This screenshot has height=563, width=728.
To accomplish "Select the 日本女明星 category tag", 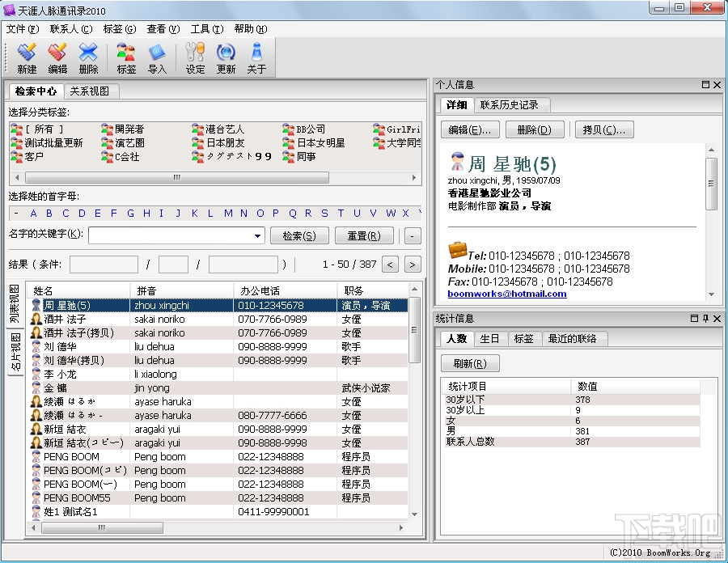I will click(x=314, y=143).
